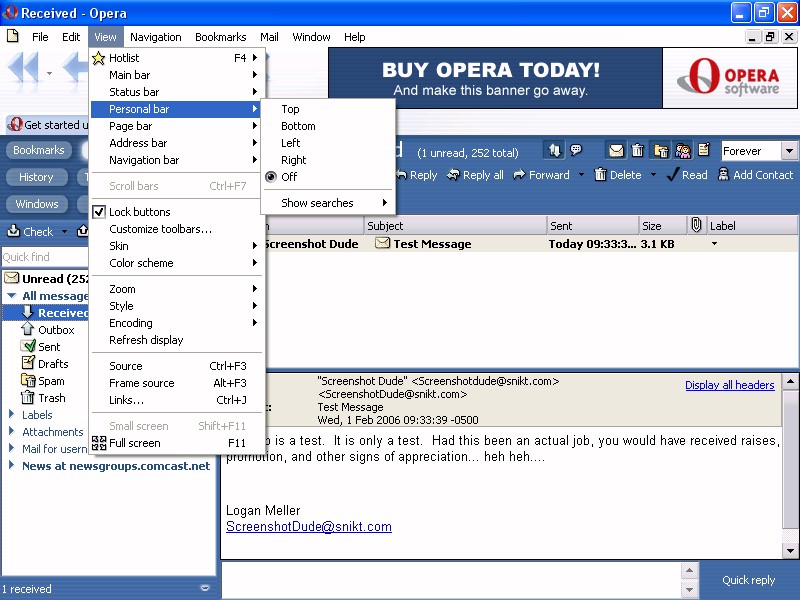This screenshot has width=800, height=600.
Task: Expand the Attachments tree node
Action: click(x=11, y=431)
